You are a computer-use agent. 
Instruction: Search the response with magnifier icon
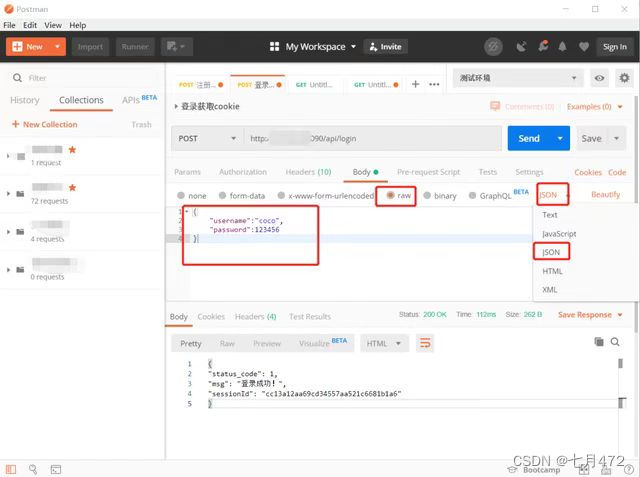coord(615,342)
